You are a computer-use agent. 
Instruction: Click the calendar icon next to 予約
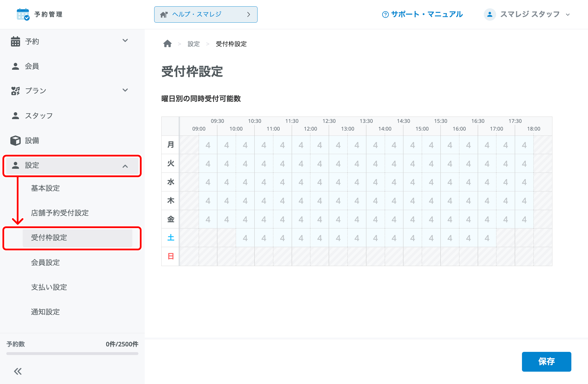[16, 41]
